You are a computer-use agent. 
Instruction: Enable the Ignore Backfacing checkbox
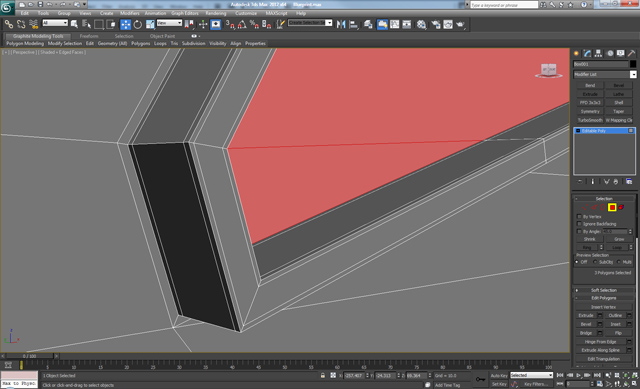point(579,224)
